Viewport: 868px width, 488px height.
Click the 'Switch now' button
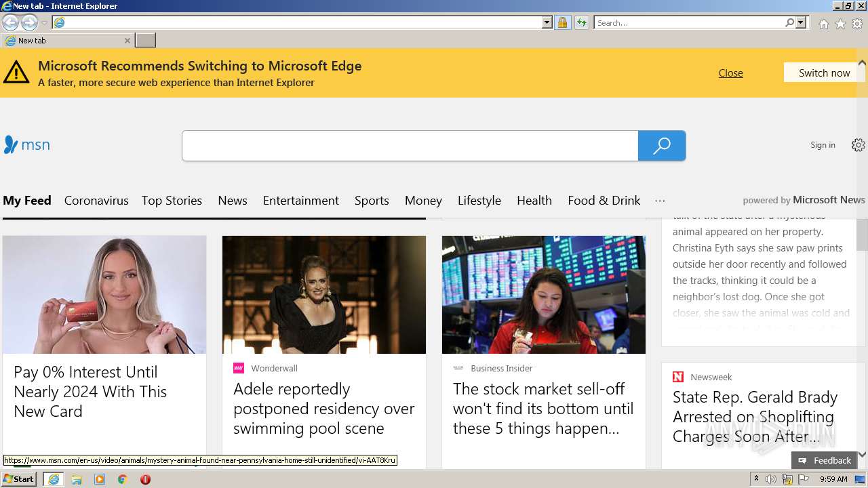[x=824, y=73]
